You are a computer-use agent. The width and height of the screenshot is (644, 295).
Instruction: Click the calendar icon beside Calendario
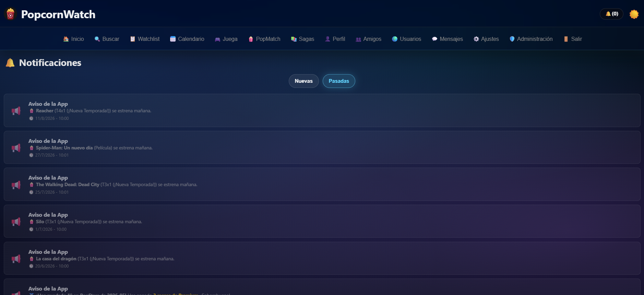click(173, 39)
